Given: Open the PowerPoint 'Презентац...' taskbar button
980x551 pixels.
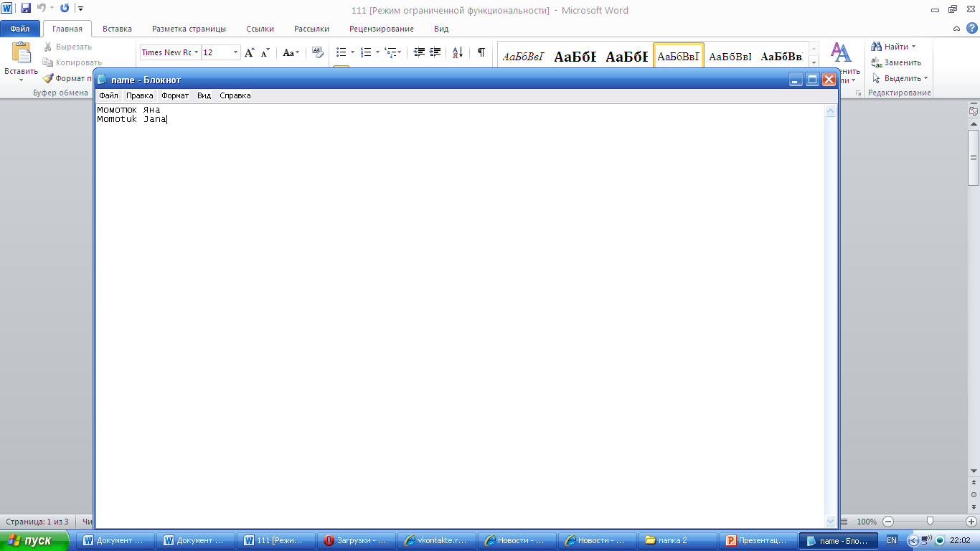Looking at the screenshot, I should tap(758, 540).
